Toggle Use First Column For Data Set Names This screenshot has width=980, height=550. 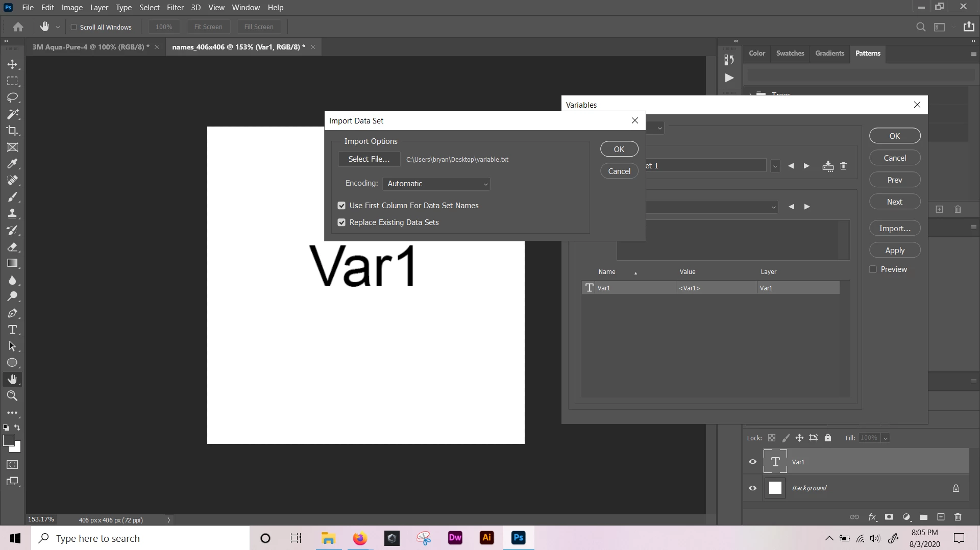point(341,206)
